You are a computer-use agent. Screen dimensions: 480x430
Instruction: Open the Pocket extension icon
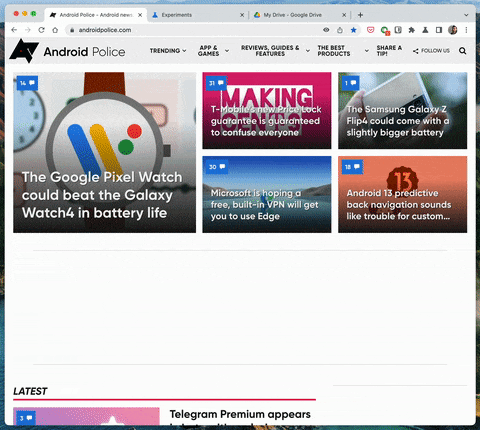pos(371,30)
